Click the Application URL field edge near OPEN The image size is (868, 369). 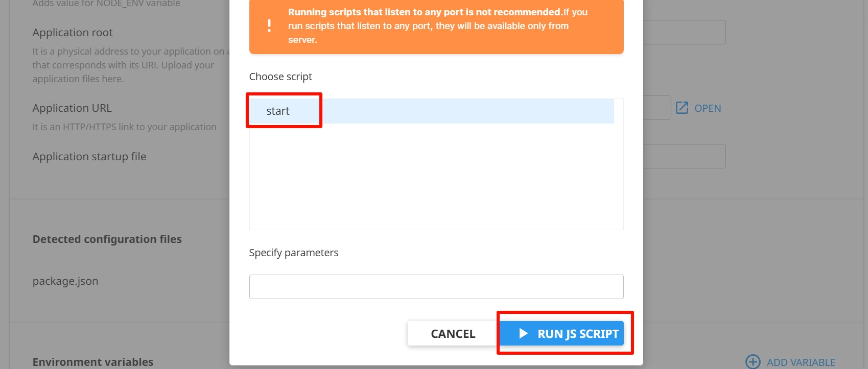point(657,108)
